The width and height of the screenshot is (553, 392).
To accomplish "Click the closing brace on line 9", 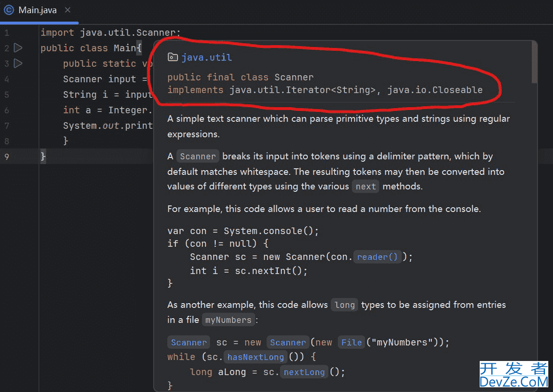I will [x=43, y=157].
